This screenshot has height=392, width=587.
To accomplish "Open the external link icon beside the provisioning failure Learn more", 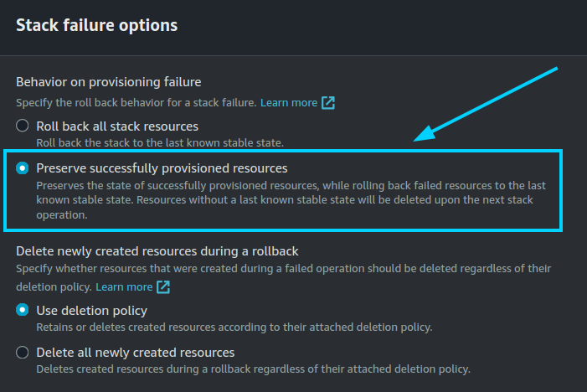I will point(328,103).
